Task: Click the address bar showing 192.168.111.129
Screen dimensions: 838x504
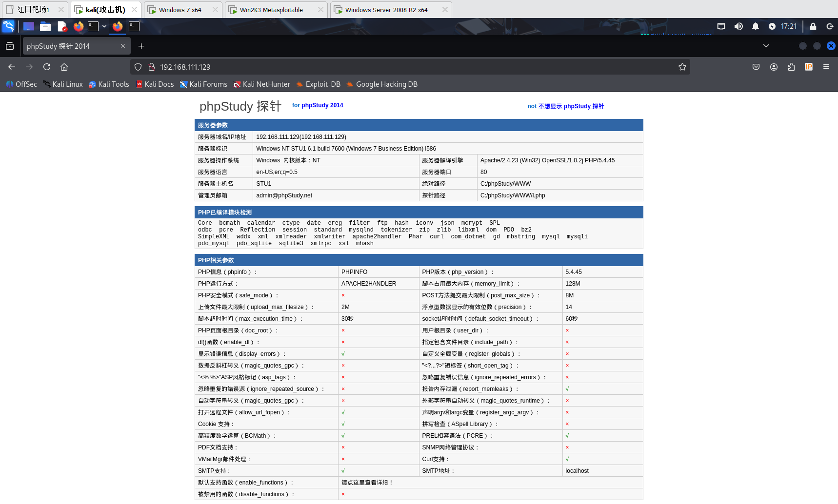Action: (x=410, y=67)
